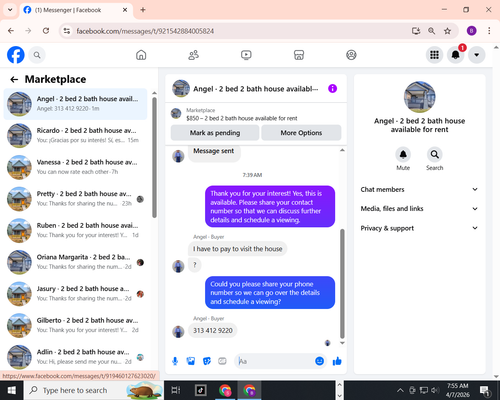Open the notifications bell with badge
This screenshot has height=400, width=500.
(456, 55)
